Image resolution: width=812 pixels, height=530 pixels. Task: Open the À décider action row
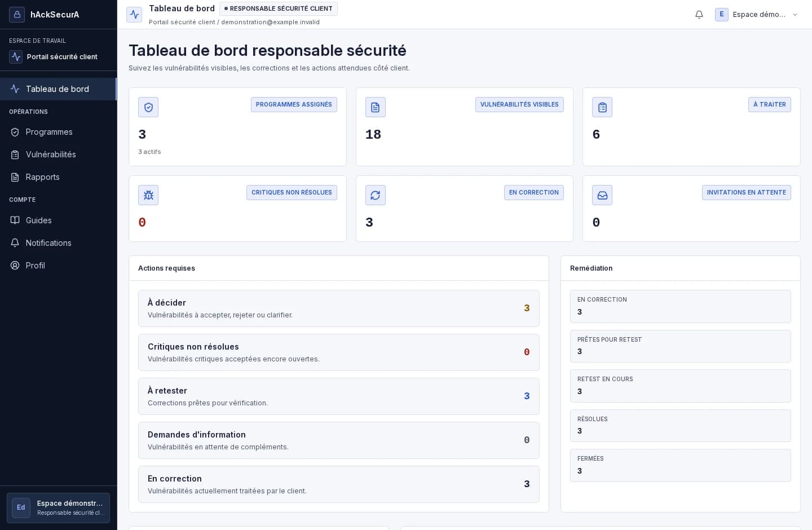point(339,308)
